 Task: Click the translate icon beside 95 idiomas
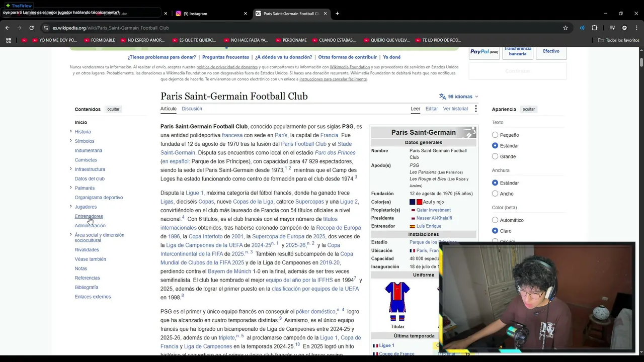click(442, 97)
